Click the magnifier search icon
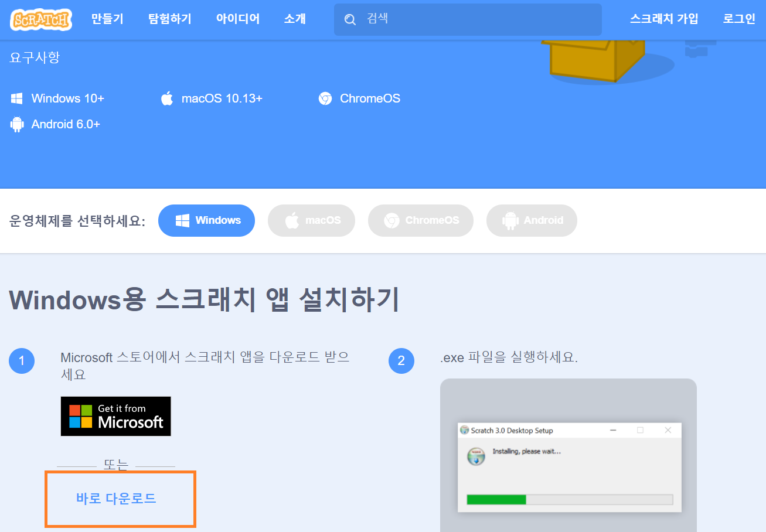The image size is (766, 532). click(x=350, y=20)
